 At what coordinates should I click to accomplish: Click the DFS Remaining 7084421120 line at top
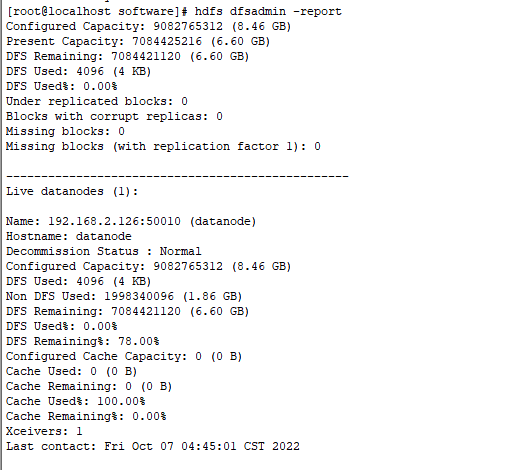pos(127,56)
